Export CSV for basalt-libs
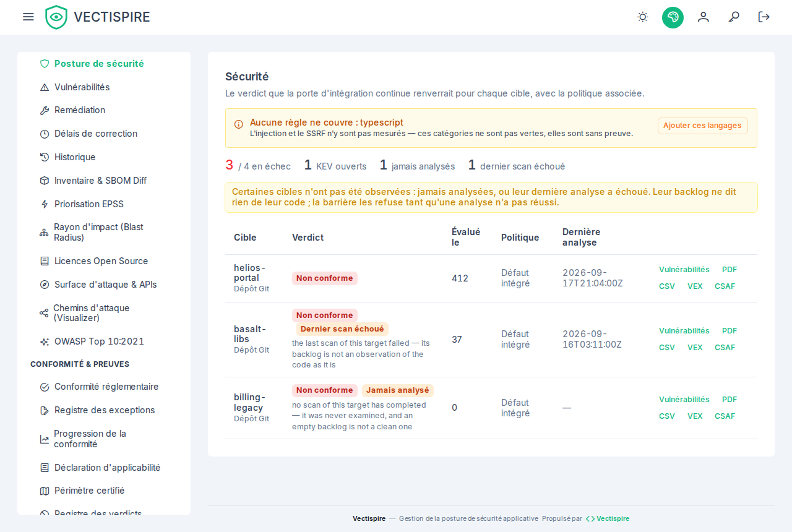Viewport: 792px width, 532px height. click(667, 348)
